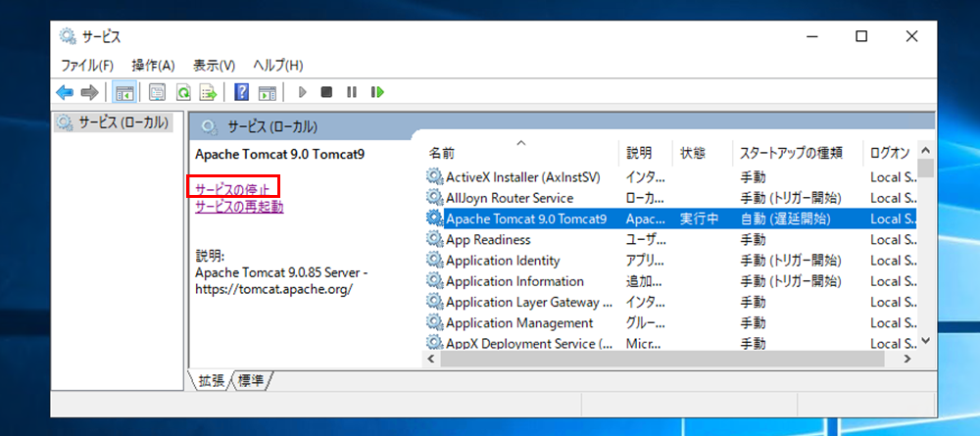Click the gear icon beside Application Identity
The height and width of the screenshot is (436, 980).
(435, 261)
